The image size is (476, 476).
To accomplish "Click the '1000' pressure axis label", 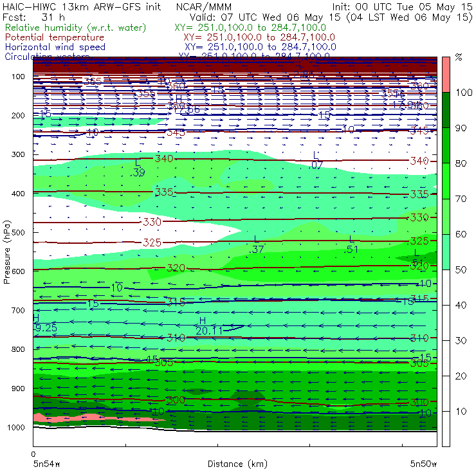I will click(16, 427).
